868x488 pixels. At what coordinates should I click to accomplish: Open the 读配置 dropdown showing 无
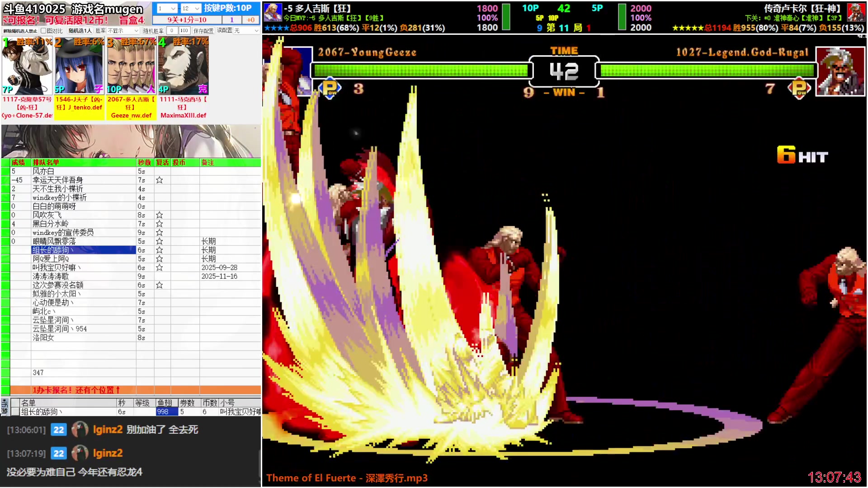[246, 31]
